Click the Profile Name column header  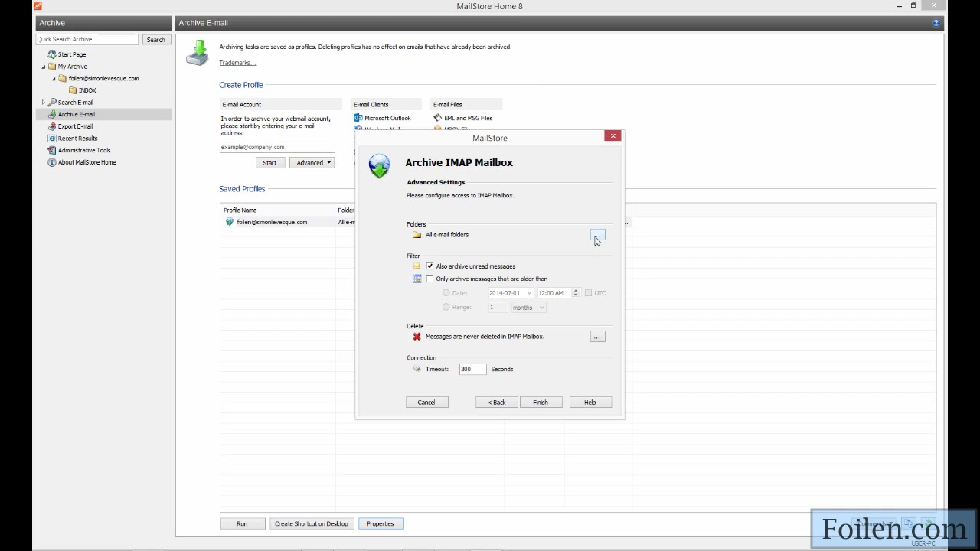(x=277, y=210)
